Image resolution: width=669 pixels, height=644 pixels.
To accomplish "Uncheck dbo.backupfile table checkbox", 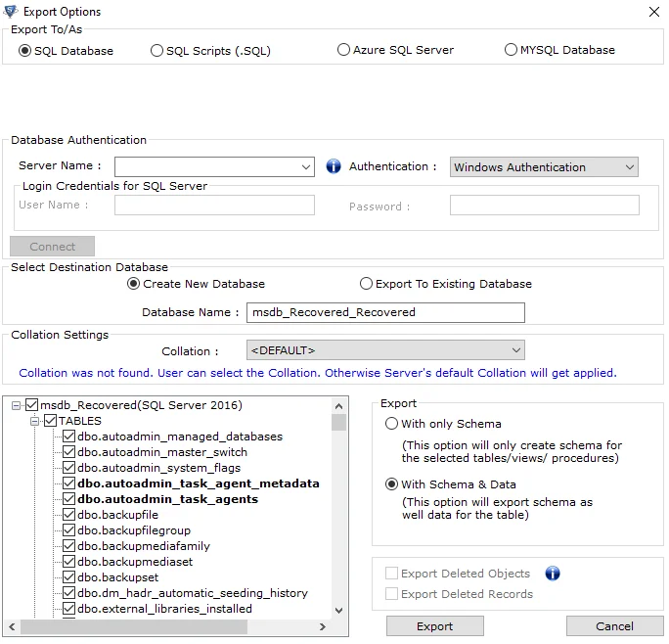I will [68, 515].
